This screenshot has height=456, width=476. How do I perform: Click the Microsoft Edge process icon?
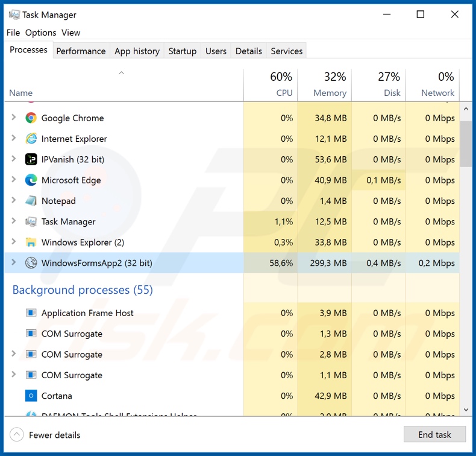tap(31, 180)
